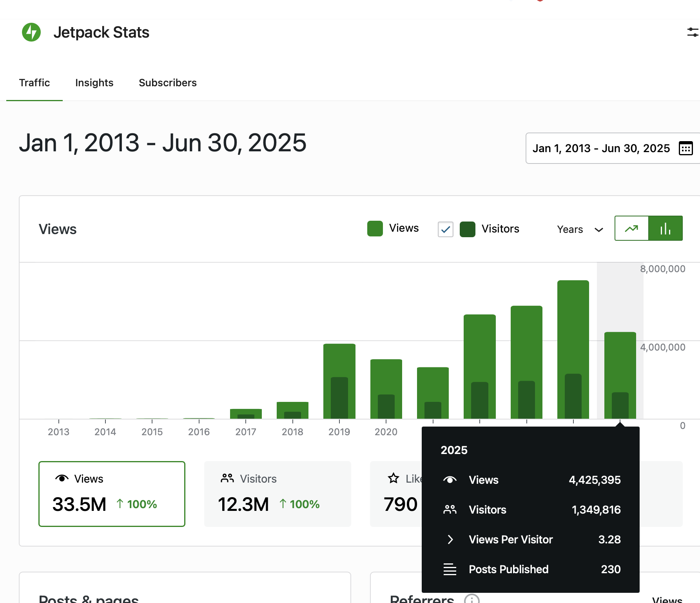The width and height of the screenshot is (700, 603).
Task: Expand the Views Per Visitor chevron in the tooltip
Action: click(450, 539)
